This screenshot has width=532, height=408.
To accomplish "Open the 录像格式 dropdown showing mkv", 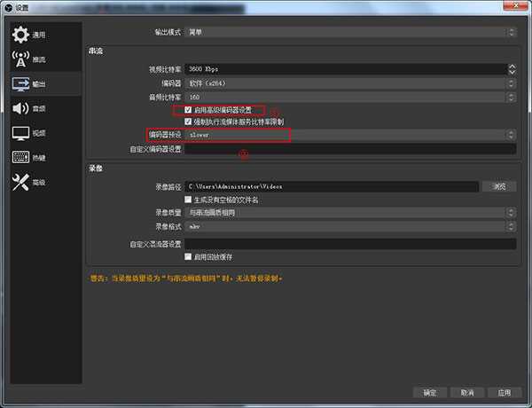I will (350, 226).
